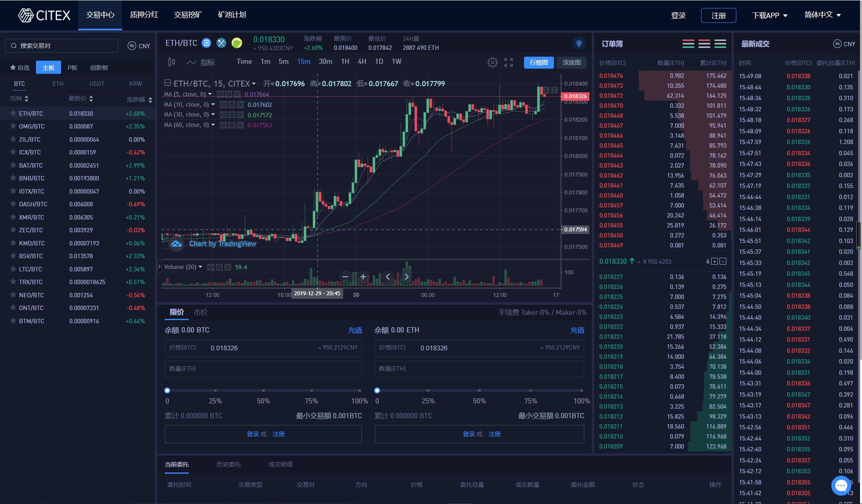Screen dimensions: 862x504
Task: Toggle CNY conversion in latest trades panel
Action: 844,44
